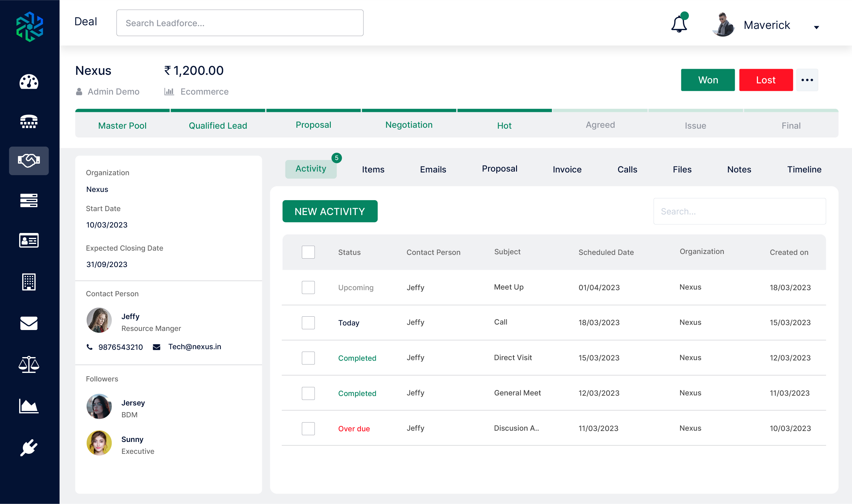Image resolution: width=852 pixels, height=504 pixels.
Task: Click the NEW ACTIVITY button
Action: 330,211
